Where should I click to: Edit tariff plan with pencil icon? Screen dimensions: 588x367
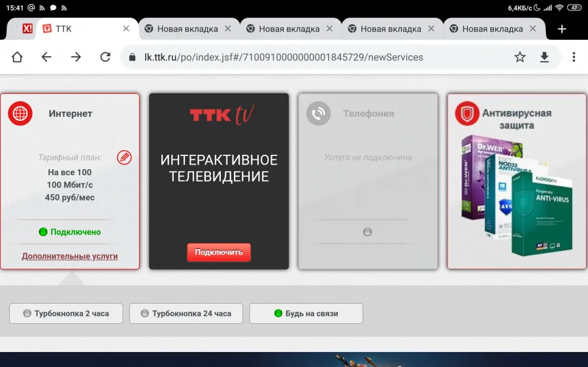[124, 157]
